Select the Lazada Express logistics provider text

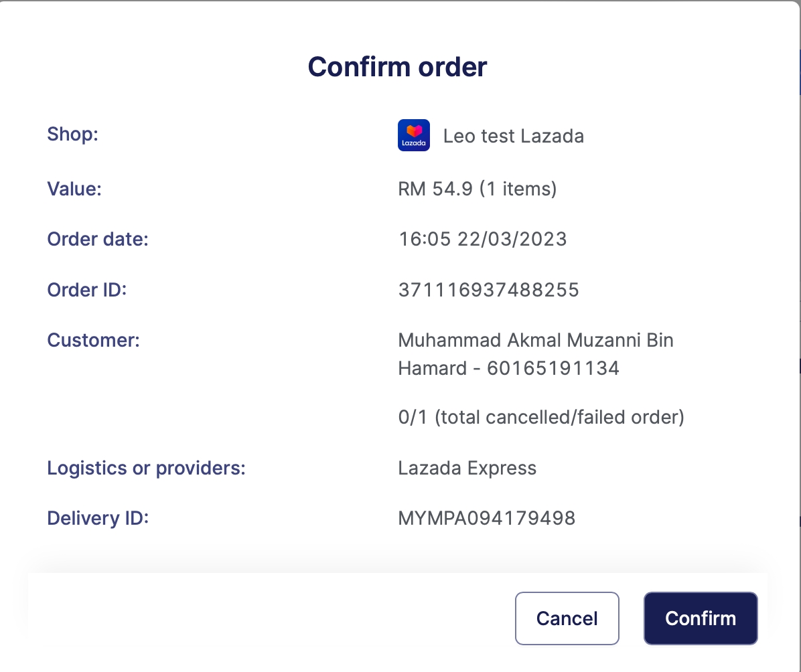[x=467, y=468]
